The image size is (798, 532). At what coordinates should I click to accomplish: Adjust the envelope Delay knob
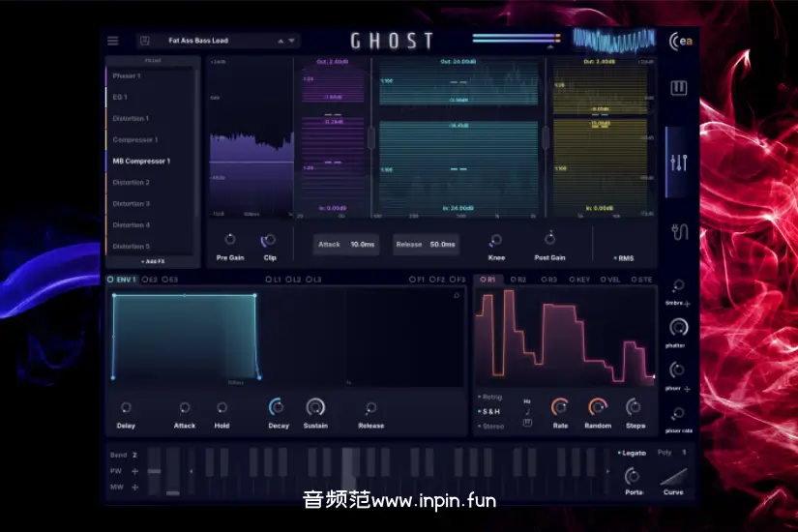126,408
